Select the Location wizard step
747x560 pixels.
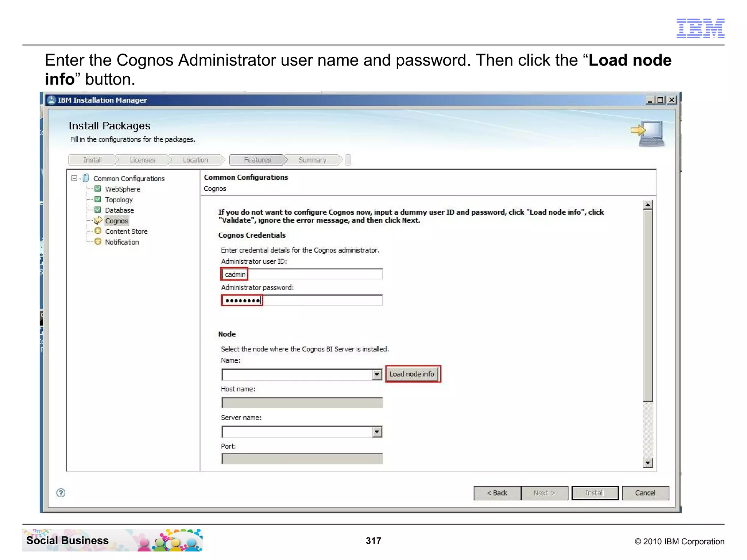coord(196,160)
